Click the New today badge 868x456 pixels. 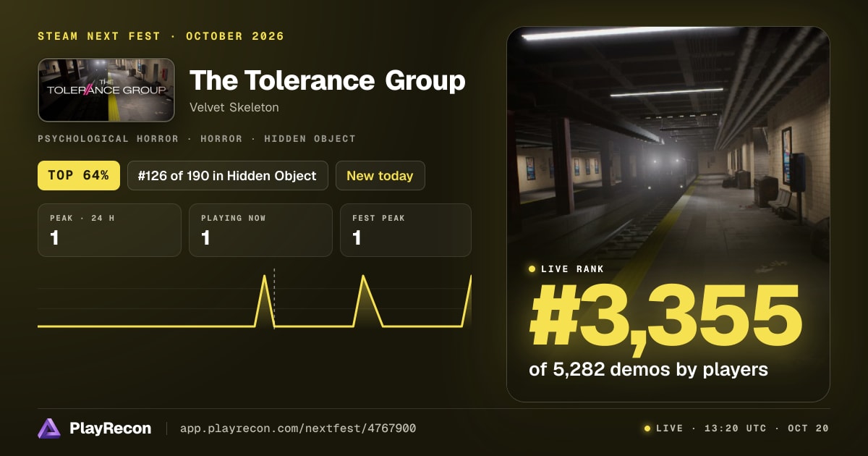380,175
